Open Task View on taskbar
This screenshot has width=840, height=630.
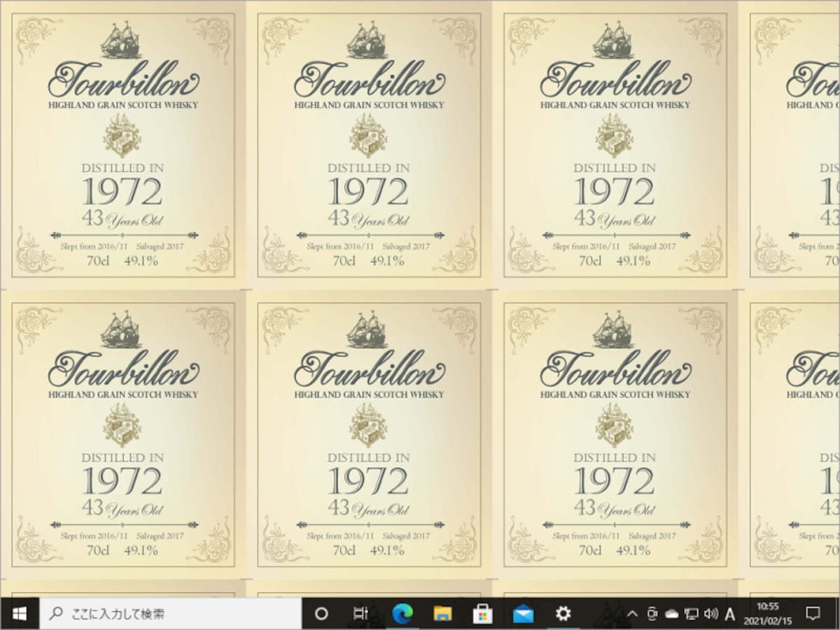click(361, 614)
